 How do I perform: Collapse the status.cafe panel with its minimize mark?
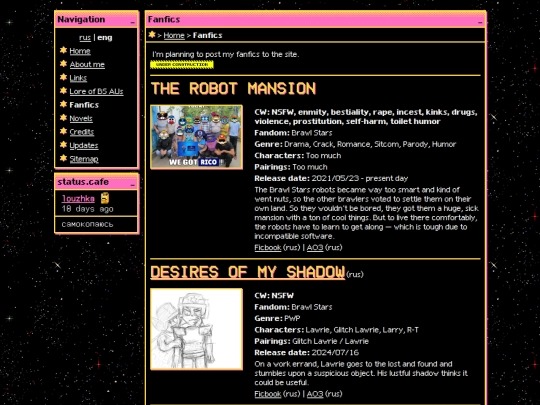133,185
